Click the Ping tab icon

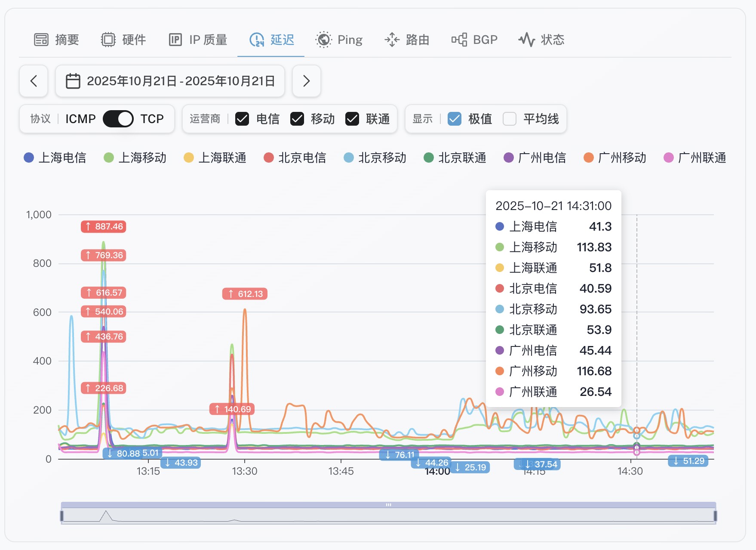point(323,40)
